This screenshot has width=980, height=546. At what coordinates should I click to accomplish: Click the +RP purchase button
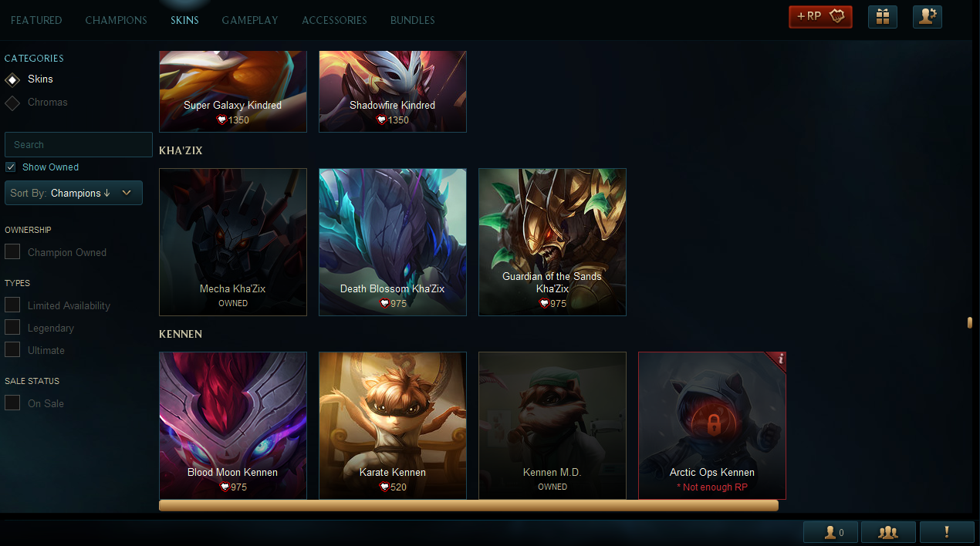click(x=820, y=17)
